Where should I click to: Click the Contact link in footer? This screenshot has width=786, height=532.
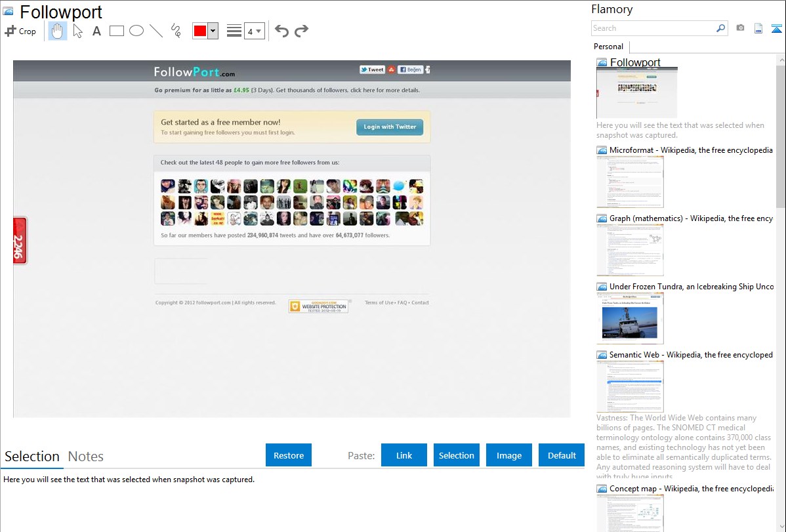tap(420, 302)
